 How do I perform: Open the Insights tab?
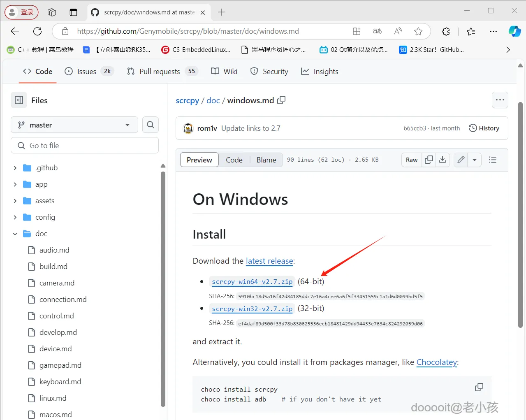(320, 71)
